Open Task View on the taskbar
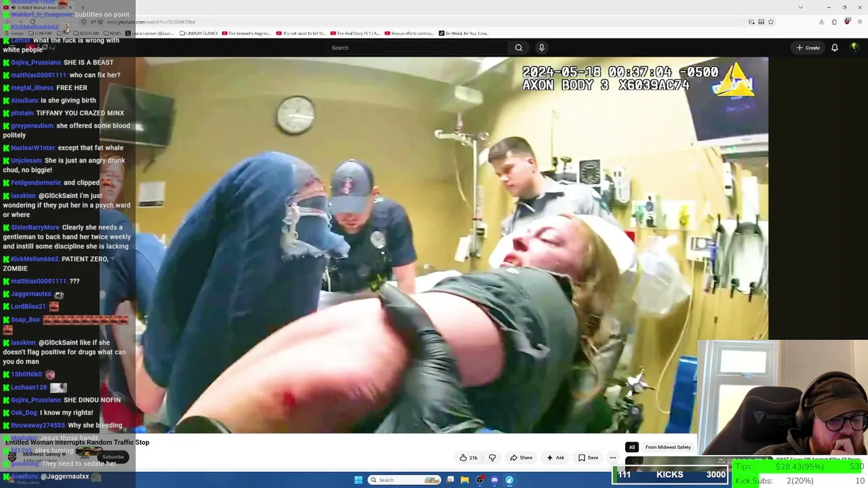Image resolution: width=868 pixels, height=488 pixels. 450,480
